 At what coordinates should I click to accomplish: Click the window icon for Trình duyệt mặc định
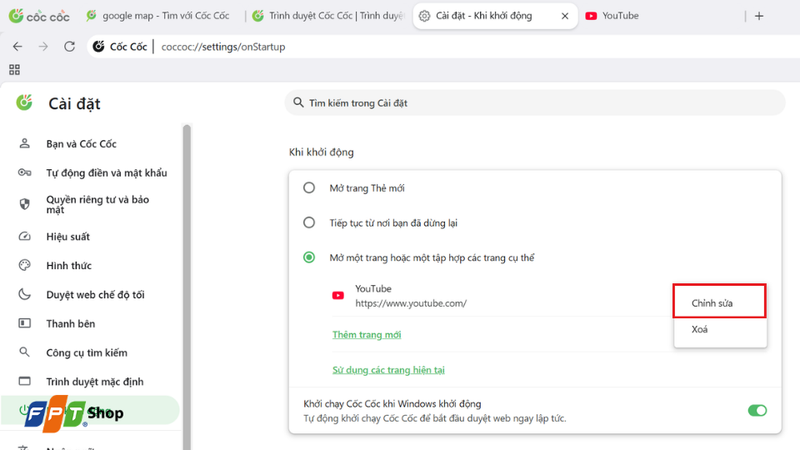[24, 381]
